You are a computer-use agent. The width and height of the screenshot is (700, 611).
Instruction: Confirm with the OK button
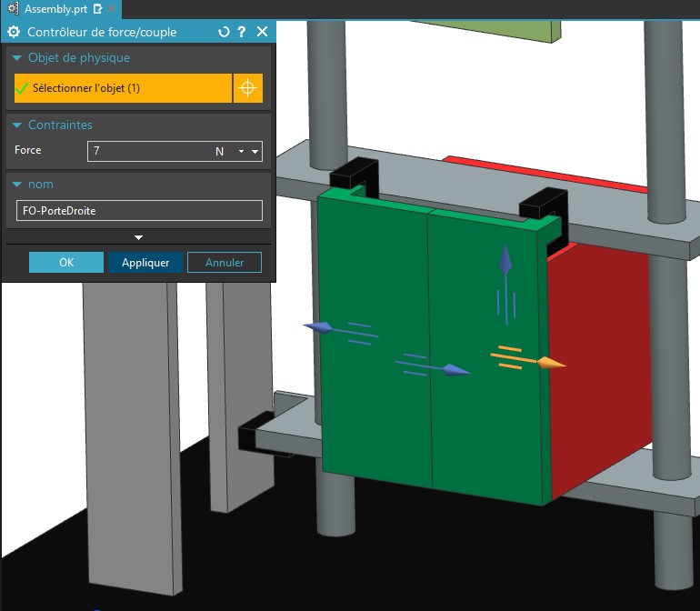[x=66, y=262]
